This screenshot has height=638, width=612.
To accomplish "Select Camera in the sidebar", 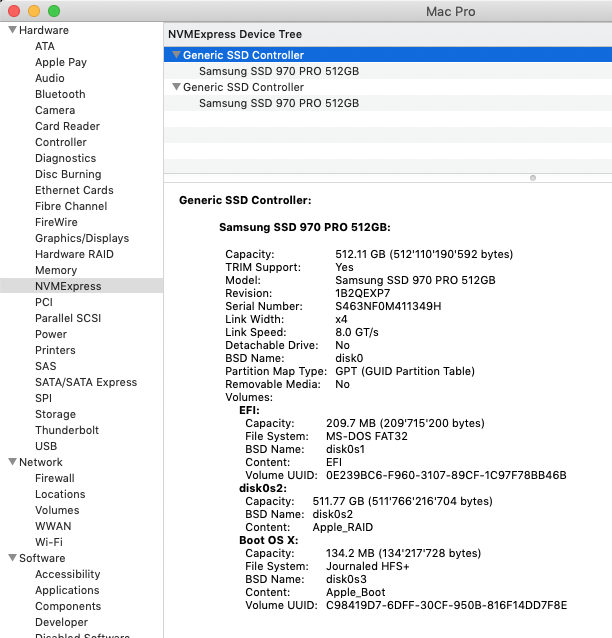I will pos(55,110).
